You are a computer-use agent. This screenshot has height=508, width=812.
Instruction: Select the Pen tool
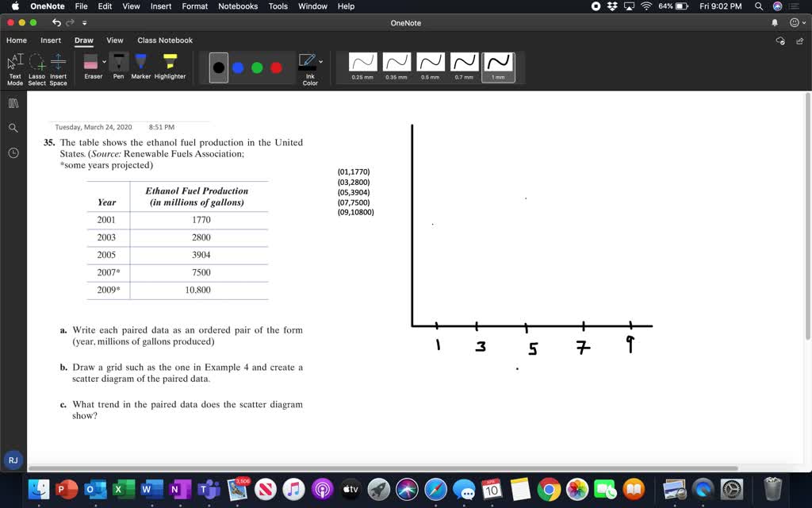point(118,63)
